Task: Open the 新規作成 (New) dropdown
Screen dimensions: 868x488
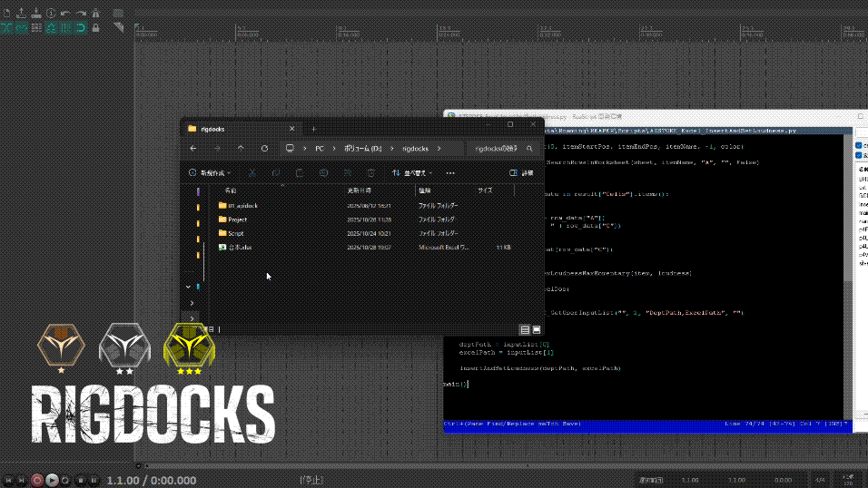Action: (x=210, y=173)
